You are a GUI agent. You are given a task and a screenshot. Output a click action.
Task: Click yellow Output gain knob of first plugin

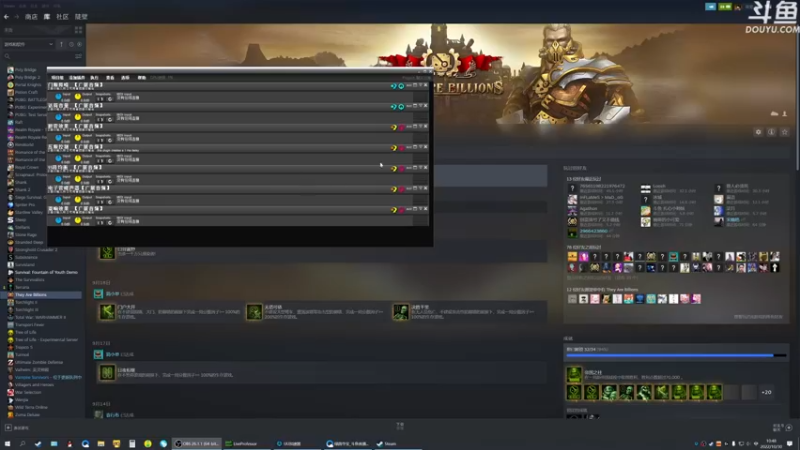pyautogui.click(x=78, y=96)
